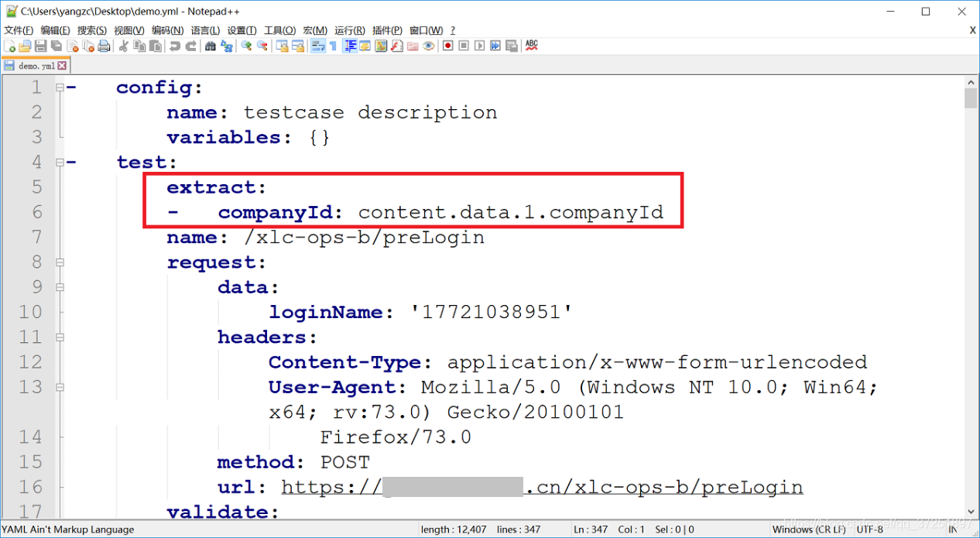The image size is (980, 538).
Task: Click the Save Recorded Macro icon
Action: 511,46
